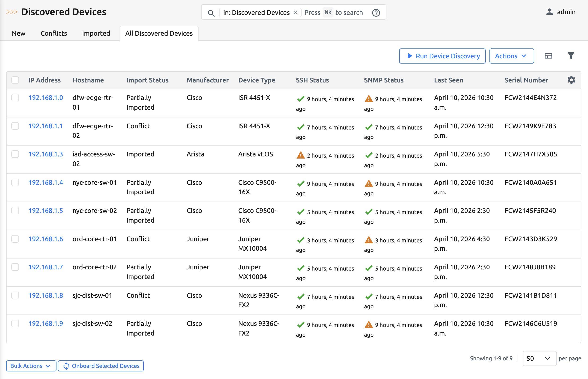Viewport: 588px width, 379px height.
Task: Open the column layout icon beside Actions
Action: point(548,56)
